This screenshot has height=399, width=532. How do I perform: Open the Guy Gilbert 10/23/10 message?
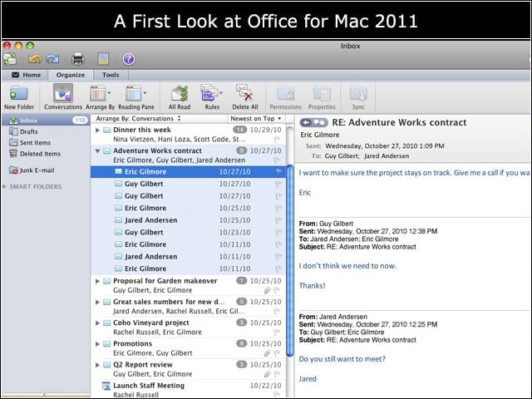pyautogui.click(x=188, y=233)
